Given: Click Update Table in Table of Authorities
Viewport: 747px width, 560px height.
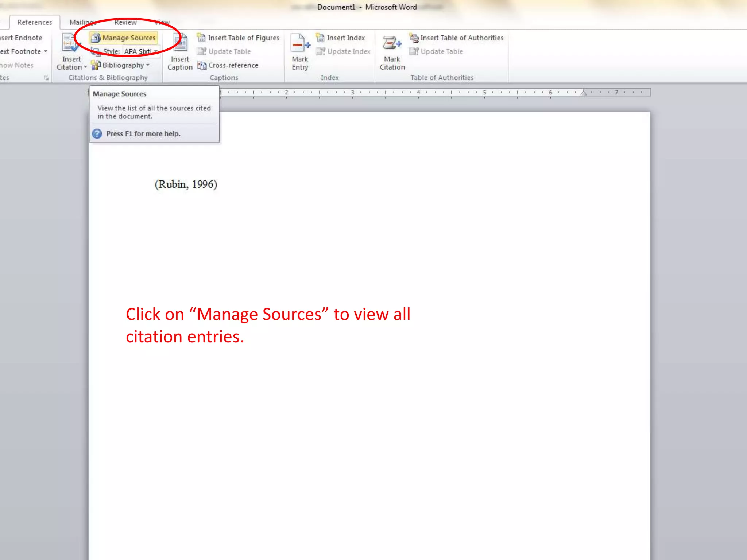Looking at the screenshot, I should [436, 52].
